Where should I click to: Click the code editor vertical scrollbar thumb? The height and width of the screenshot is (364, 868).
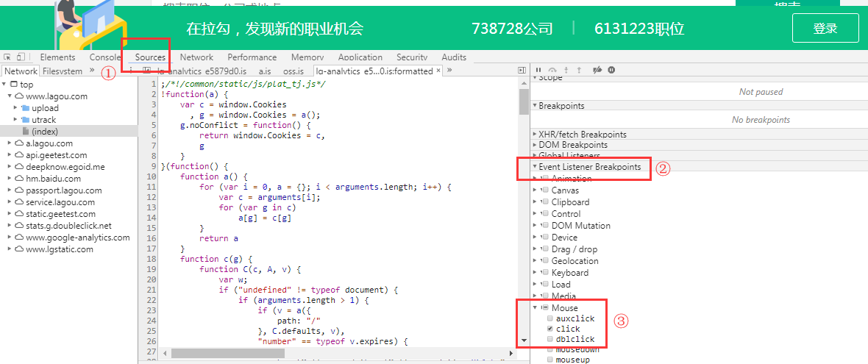tap(524, 101)
